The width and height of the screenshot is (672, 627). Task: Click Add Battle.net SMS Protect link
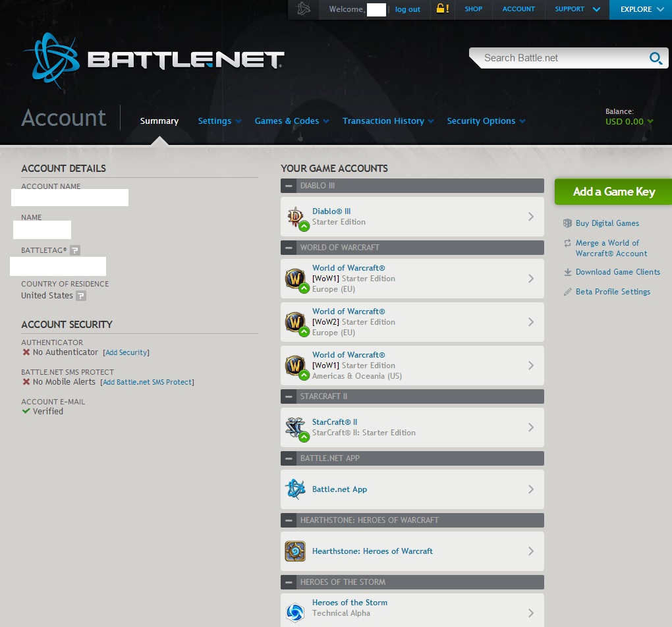click(148, 382)
